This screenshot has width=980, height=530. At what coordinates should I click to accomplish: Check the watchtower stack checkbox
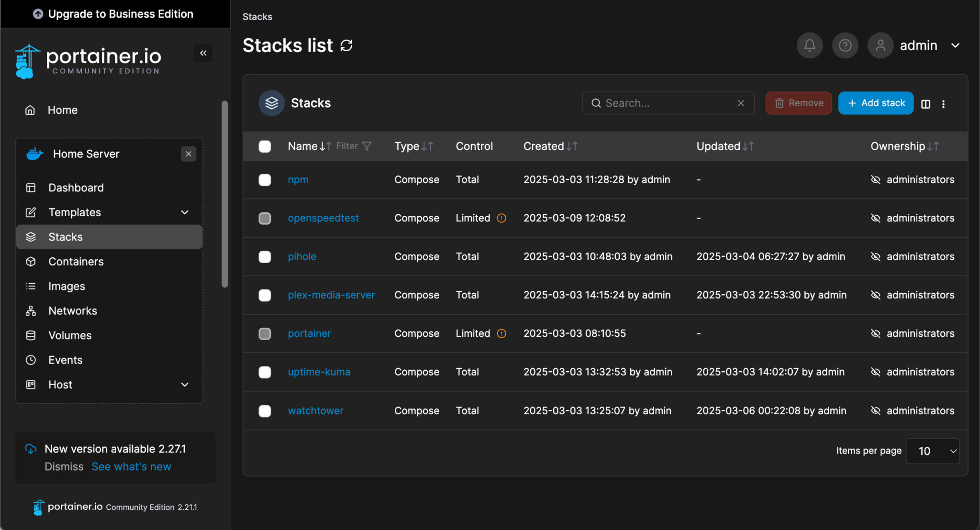[265, 411]
